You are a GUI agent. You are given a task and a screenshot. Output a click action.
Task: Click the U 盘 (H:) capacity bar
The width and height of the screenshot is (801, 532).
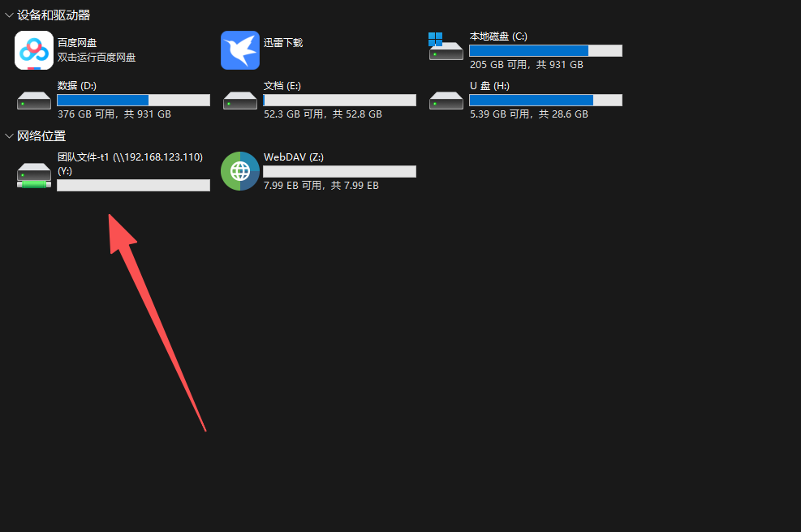[x=545, y=100]
